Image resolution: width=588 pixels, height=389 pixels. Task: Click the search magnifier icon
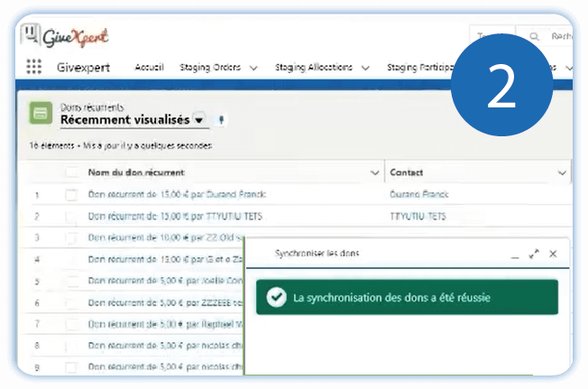coord(534,36)
